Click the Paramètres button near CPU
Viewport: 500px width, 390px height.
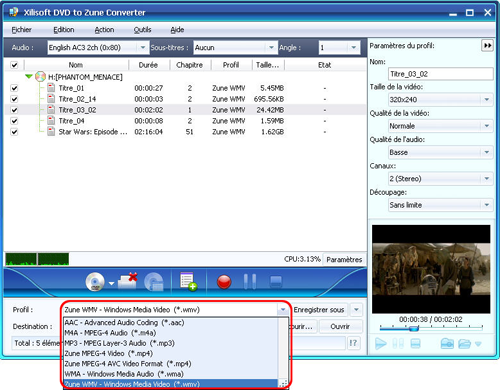pos(344,259)
